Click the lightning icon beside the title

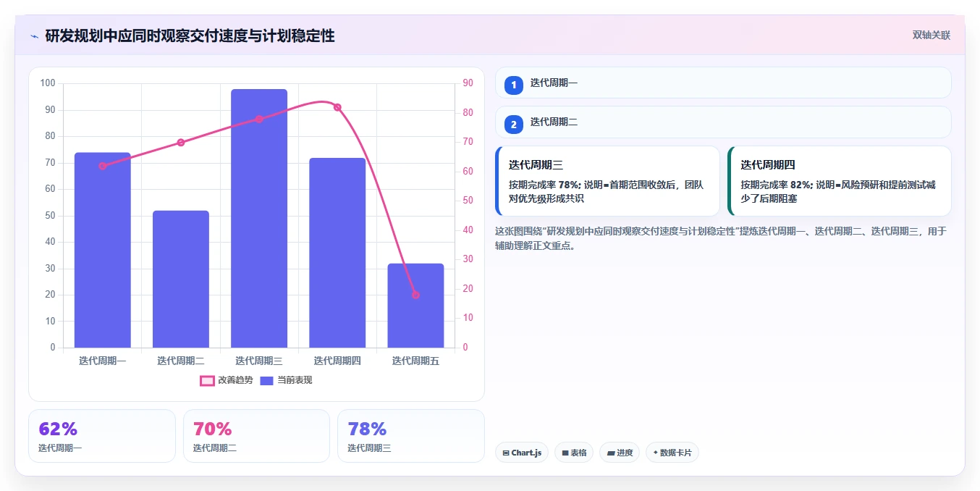(x=34, y=36)
